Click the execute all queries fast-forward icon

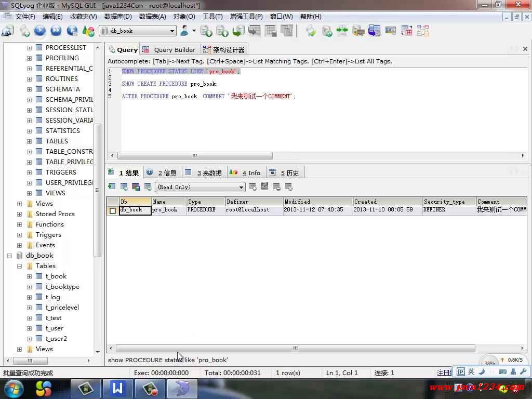56,31
